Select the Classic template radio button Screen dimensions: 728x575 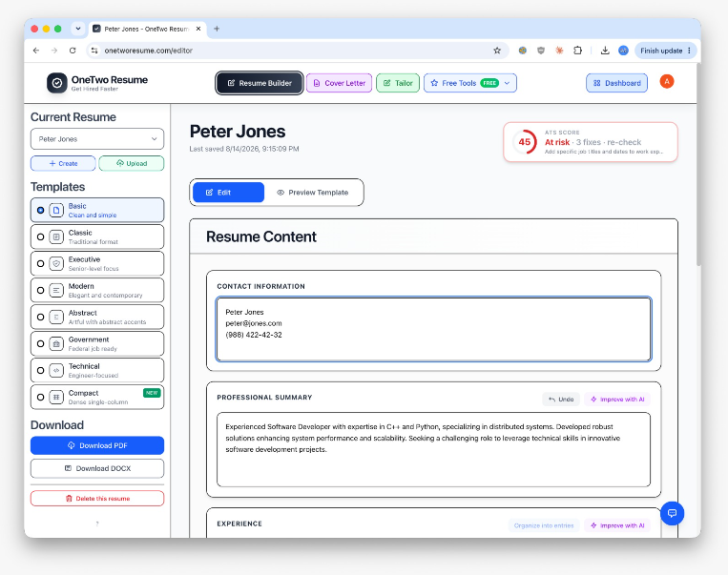40,236
